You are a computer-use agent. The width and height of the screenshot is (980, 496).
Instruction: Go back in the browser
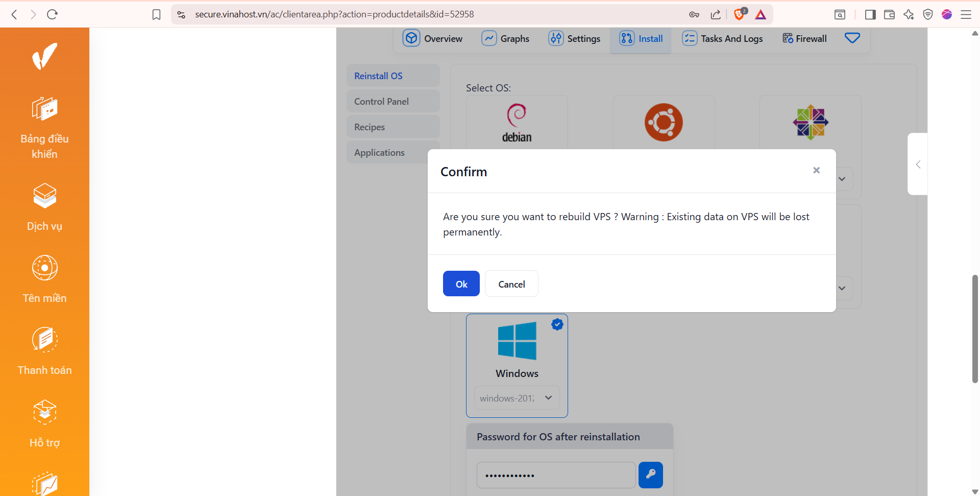[x=14, y=14]
